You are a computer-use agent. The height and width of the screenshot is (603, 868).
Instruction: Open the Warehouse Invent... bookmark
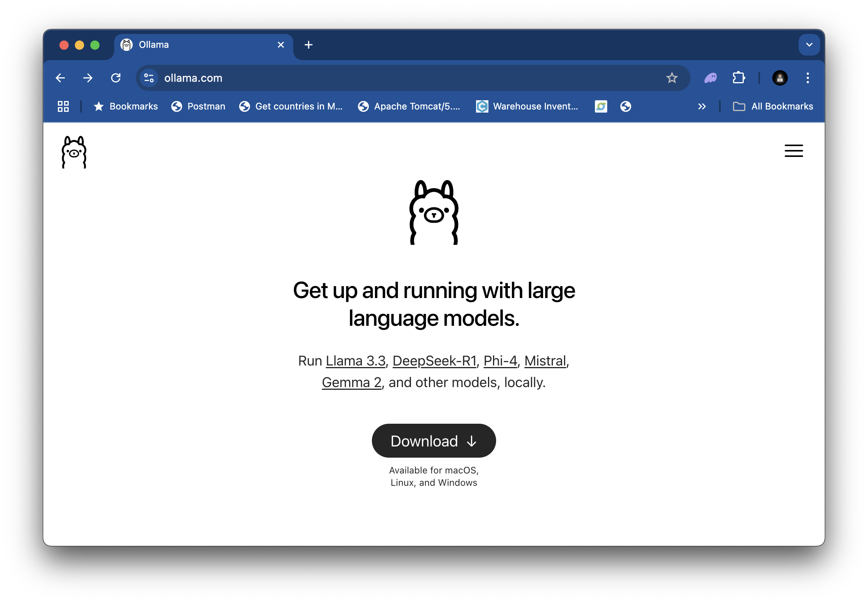[x=527, y=106]
